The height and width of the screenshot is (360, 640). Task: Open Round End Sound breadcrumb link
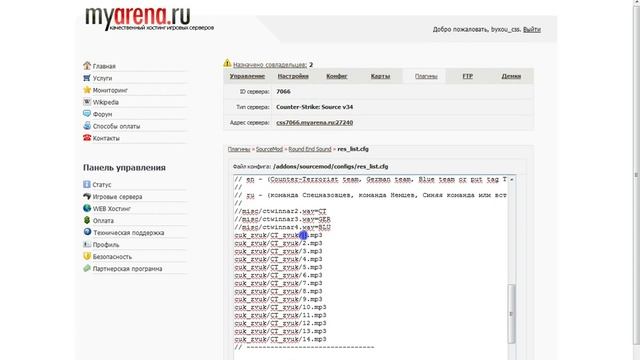(x=310, y=149)
